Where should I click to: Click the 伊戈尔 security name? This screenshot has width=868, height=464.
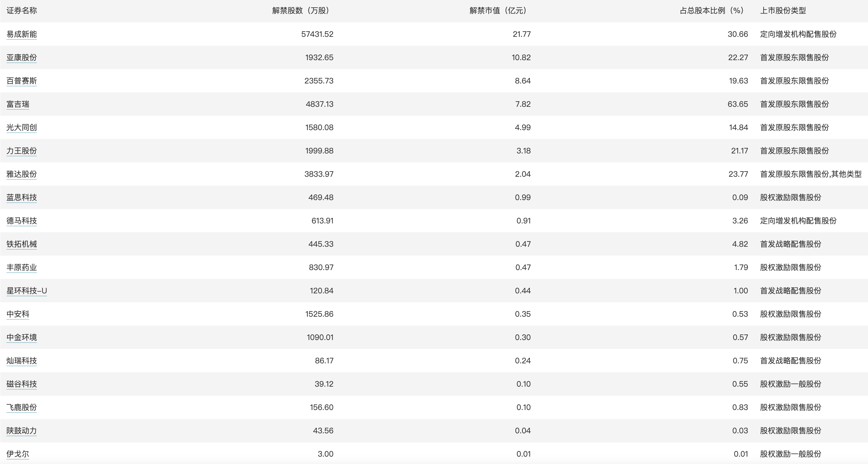coord(18,454)
